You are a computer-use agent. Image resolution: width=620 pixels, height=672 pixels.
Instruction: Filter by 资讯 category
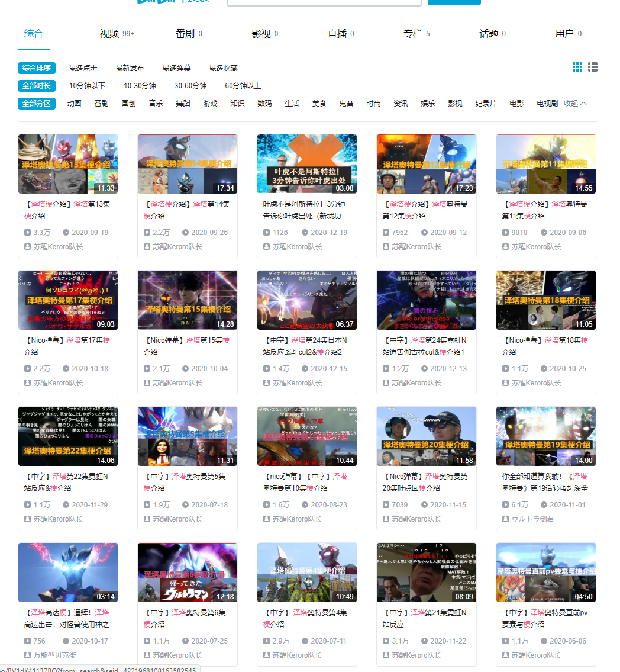pos(401,103)
